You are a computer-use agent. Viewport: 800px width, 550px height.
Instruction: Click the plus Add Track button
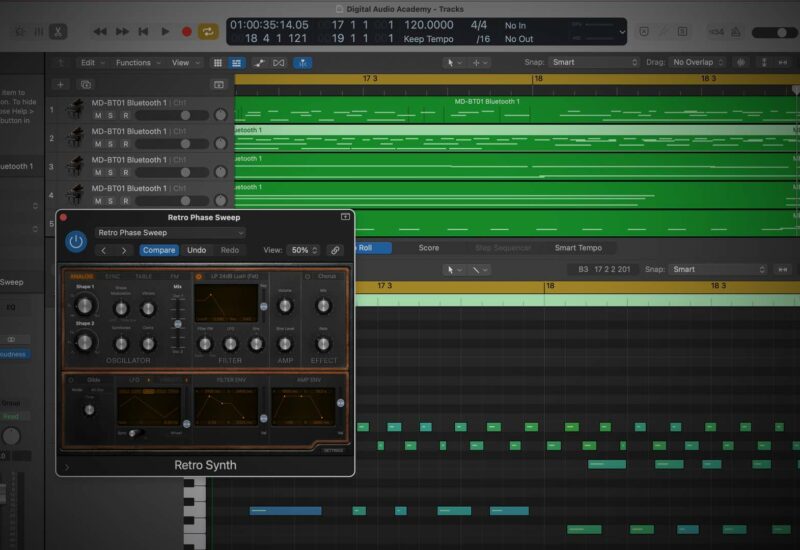click(60, 85)
